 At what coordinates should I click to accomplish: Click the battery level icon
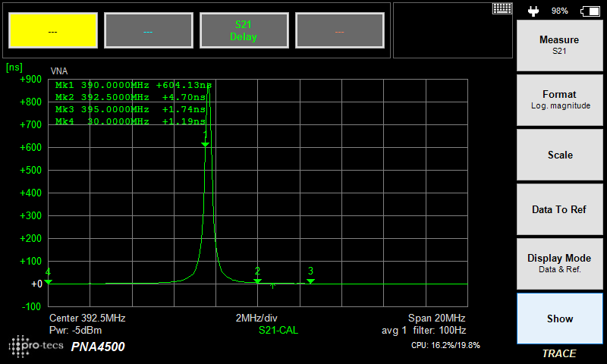589,11
